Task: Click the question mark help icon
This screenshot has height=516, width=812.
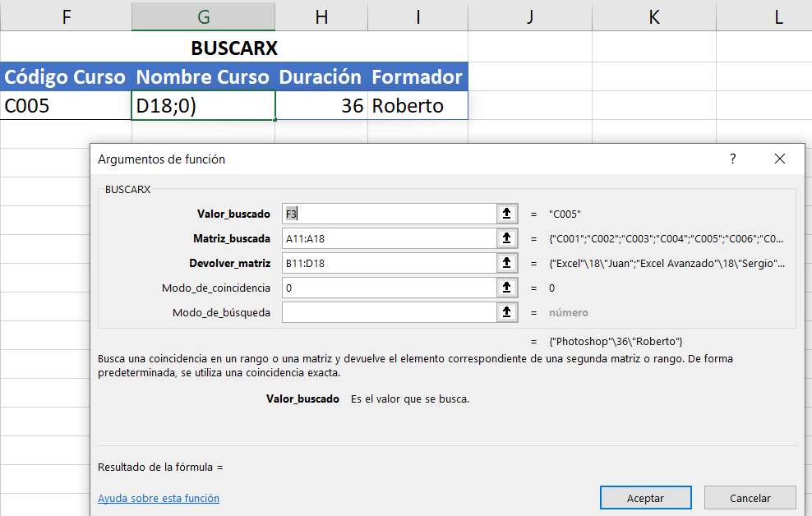Action: click(x=733, y=159)
